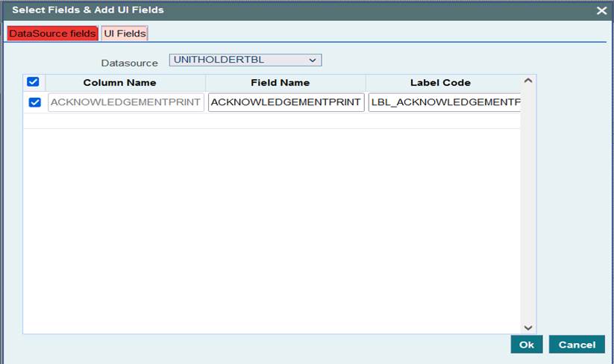
Task: Switch to the DataSource fields tab
Action: coord(52,34)
